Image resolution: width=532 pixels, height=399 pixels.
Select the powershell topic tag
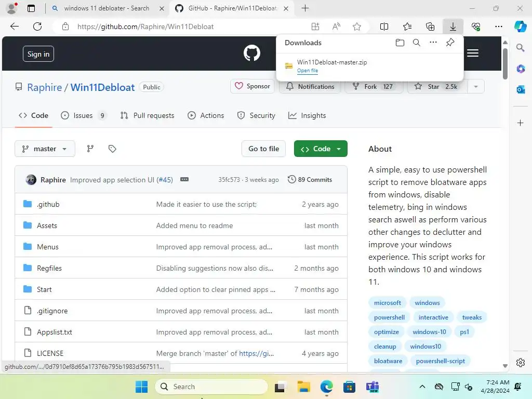click(x=389, y=317)
